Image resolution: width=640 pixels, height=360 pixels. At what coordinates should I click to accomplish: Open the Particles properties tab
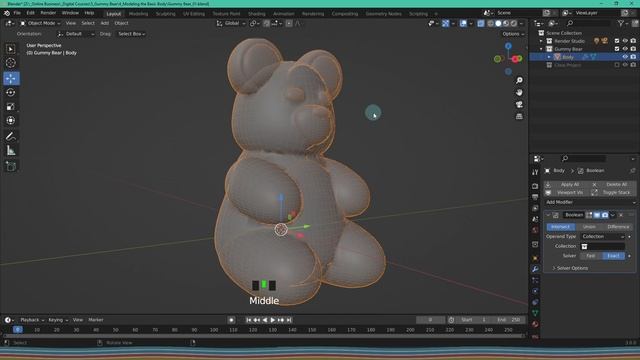coord(535,280)
